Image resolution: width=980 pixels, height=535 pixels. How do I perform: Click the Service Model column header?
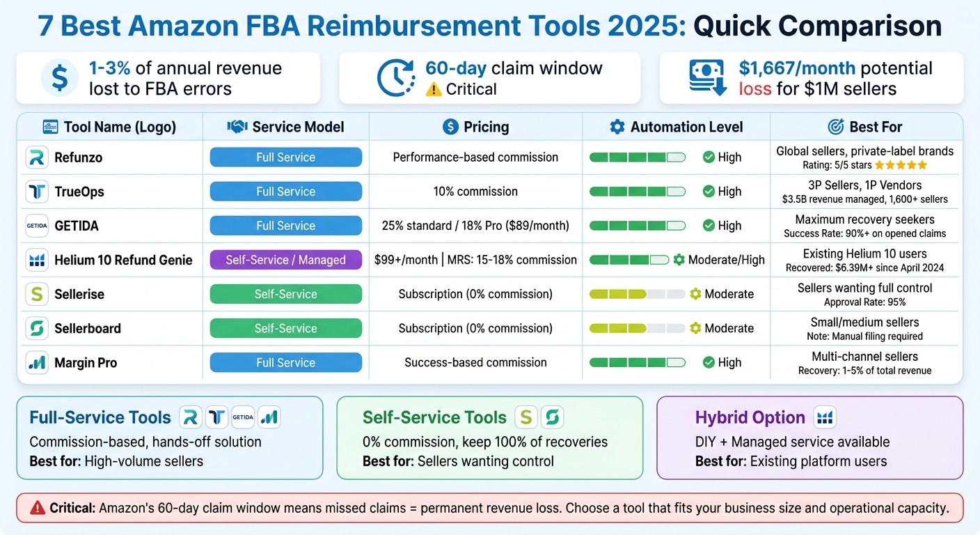pos(286,127)
